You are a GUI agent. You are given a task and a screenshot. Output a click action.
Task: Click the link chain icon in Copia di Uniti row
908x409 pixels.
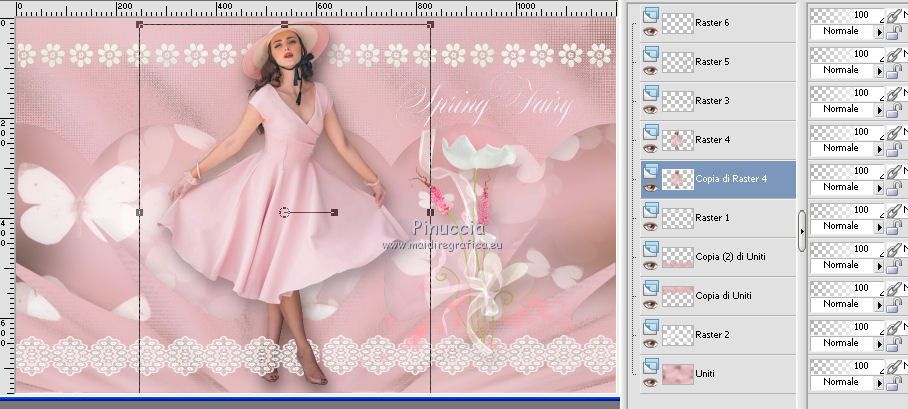pyautogui.click(x=894, y=289)
